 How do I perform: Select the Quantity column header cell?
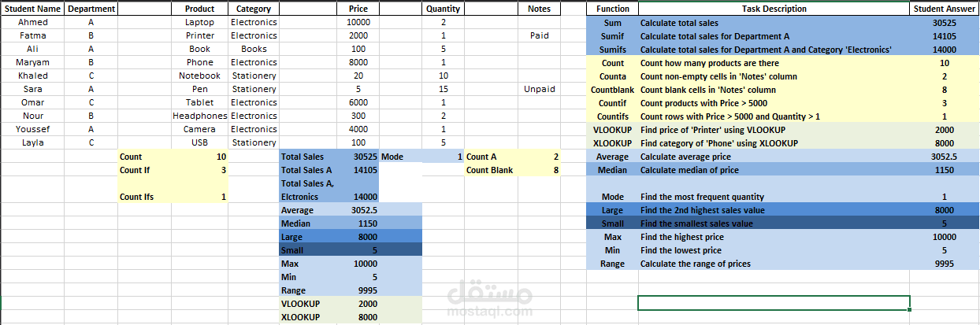[444, 9]
